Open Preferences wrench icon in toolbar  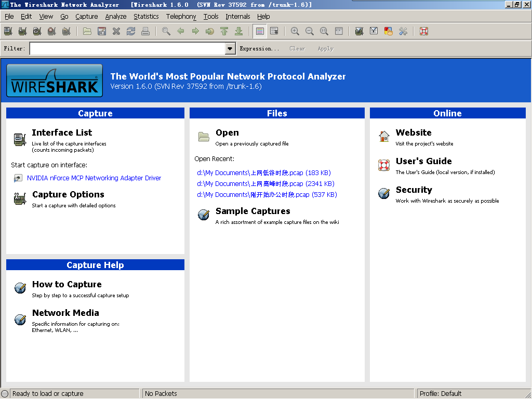(x=403, y=31)
